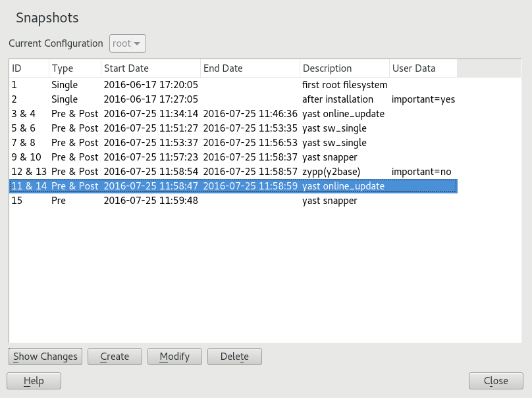
Task: Click the Description column header
Action: coord(344,68)
